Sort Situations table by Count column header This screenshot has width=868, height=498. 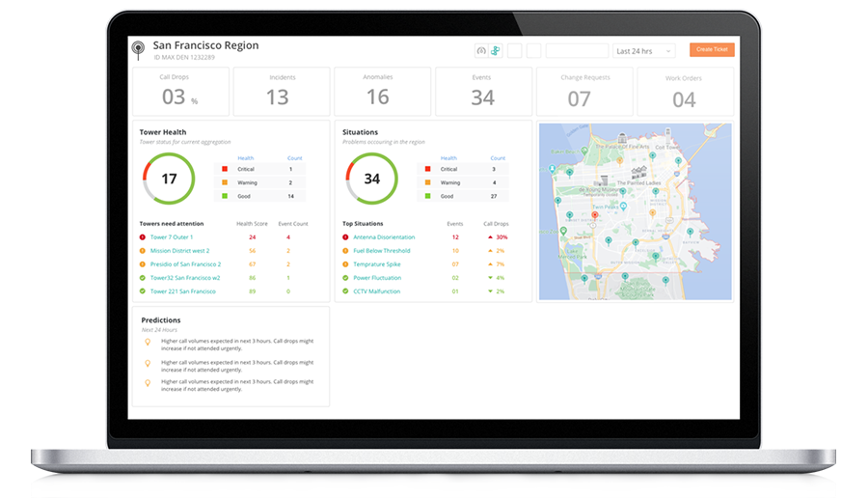coord(498,158)
